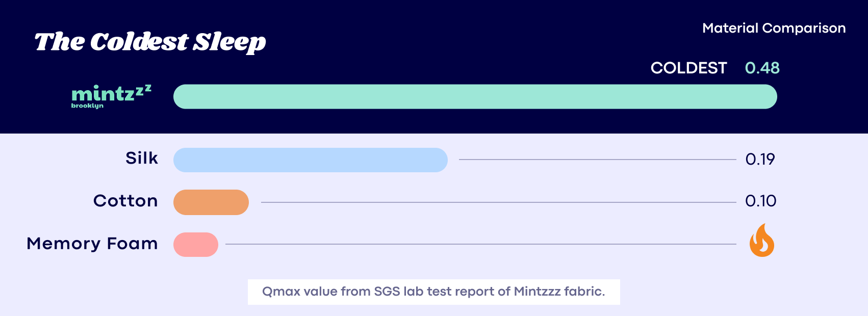868x316 pixels.
Task: Click the thin line after the Memory Foam bar
Action: coord(480,244)
